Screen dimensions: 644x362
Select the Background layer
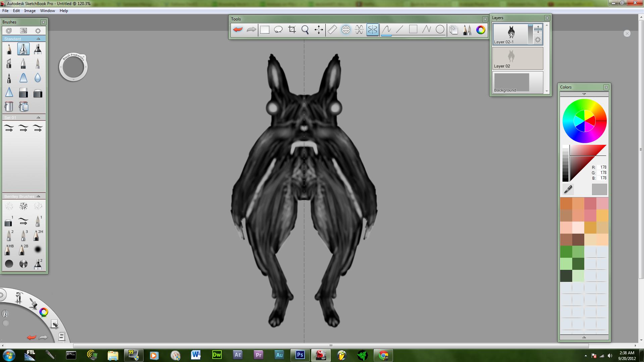518,82
